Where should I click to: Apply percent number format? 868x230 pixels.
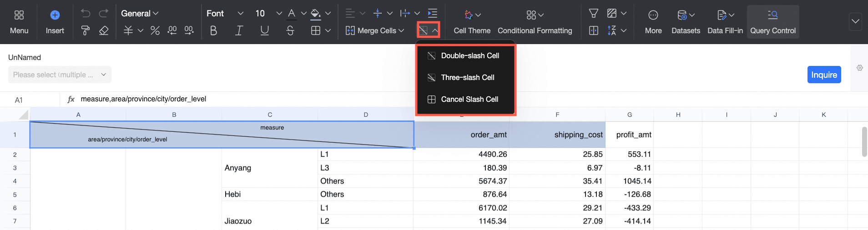(155, 30)
